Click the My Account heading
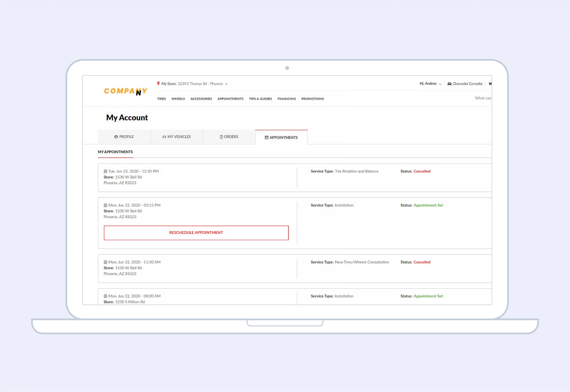 [x=127, y=118]
